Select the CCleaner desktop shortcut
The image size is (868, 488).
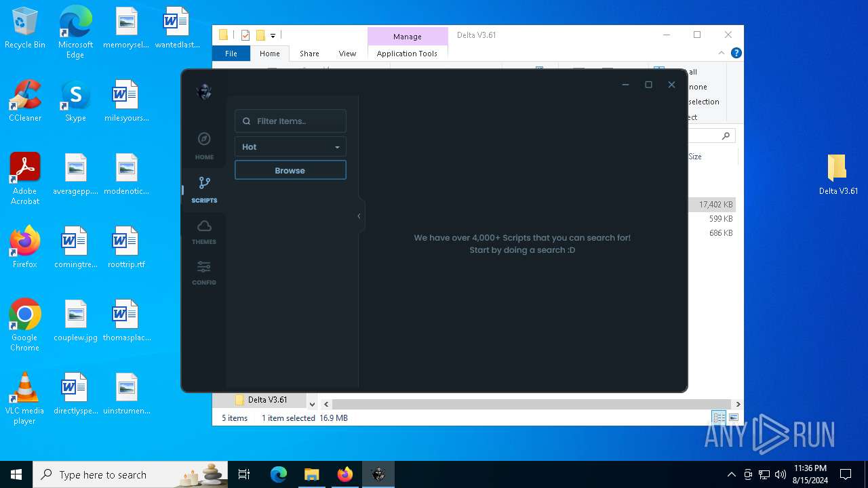[x=25, y=102]
